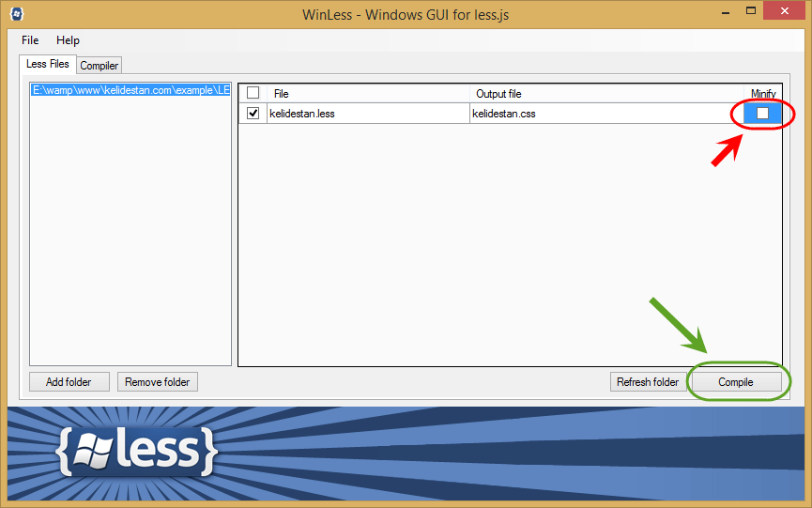The image size is (812, 508).
Task: Switch to the Less Files tab
Action: coord(48,64)
